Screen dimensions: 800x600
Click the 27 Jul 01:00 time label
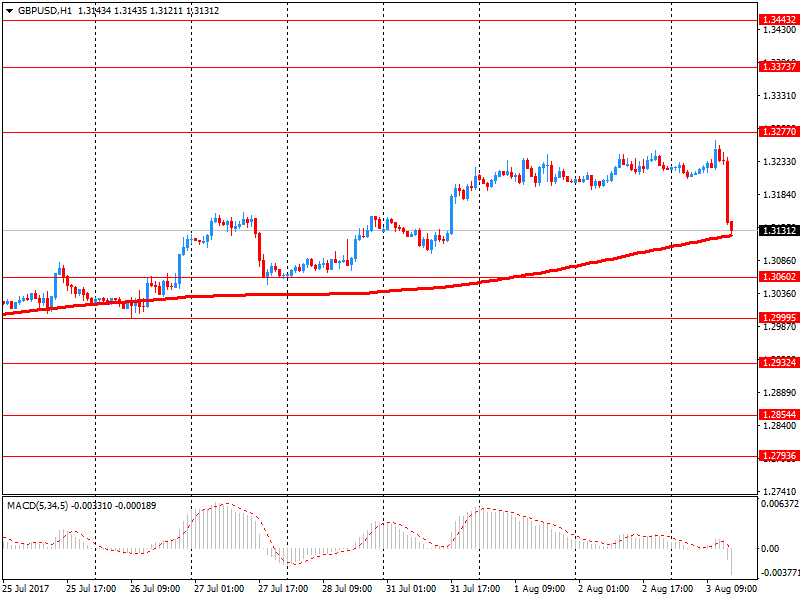tap(219, 589)
